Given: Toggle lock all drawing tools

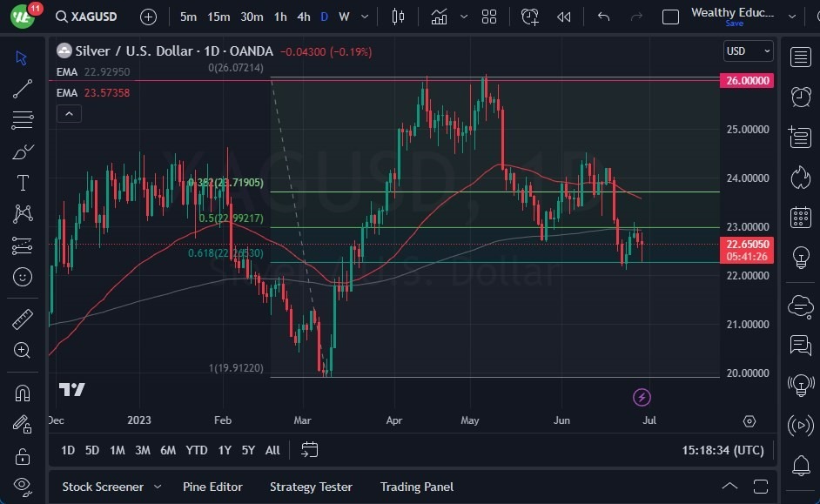Looking at the screenshot, I should pos(22,455).
